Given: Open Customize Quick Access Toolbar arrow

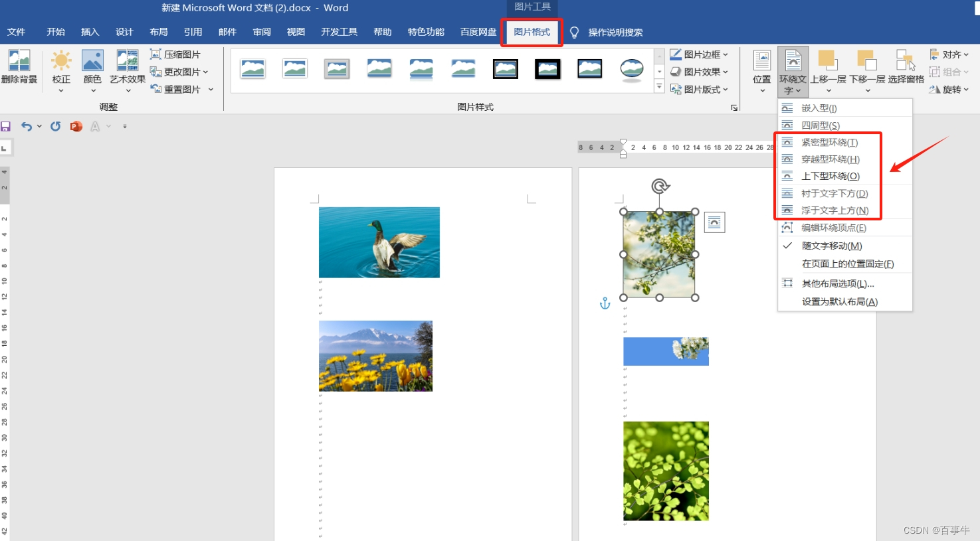Looking at the screenshot, I should [x=125, y=126].
